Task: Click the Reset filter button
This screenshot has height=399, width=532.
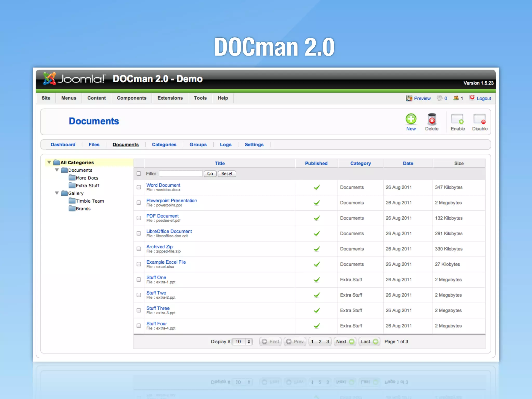Action: point(227,174)
